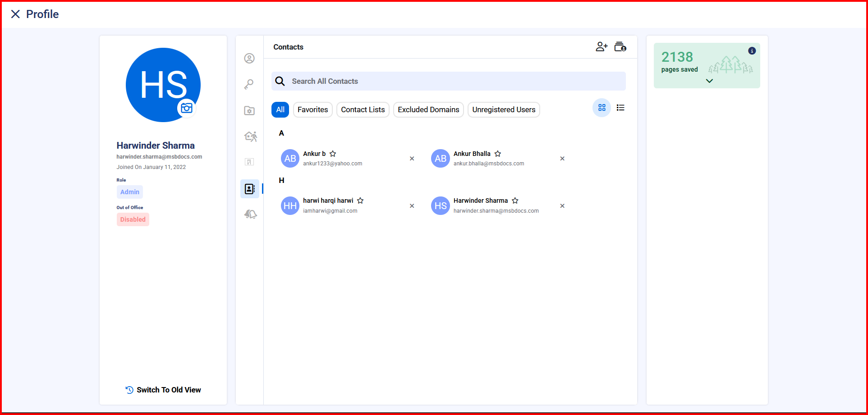This screenshot has height=415, width=868.
Task: Open the folder settings sidebar icon
Action: (249, 110)
